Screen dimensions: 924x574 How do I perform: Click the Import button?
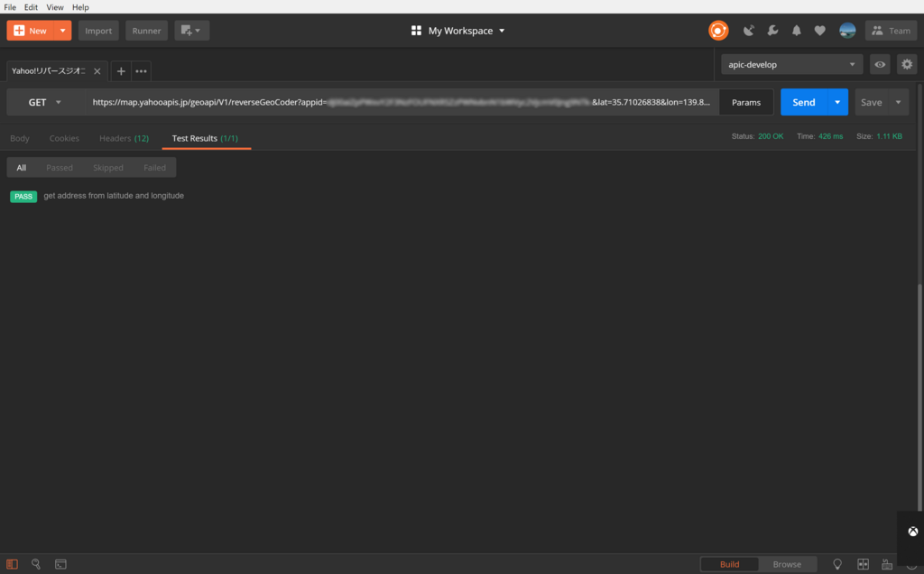coord(98,31)
